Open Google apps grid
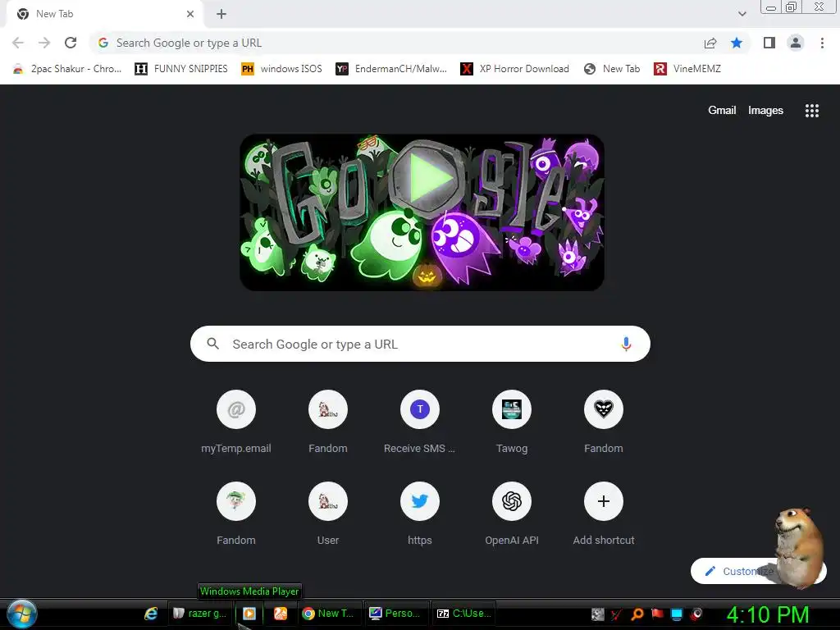 point(811,111)
